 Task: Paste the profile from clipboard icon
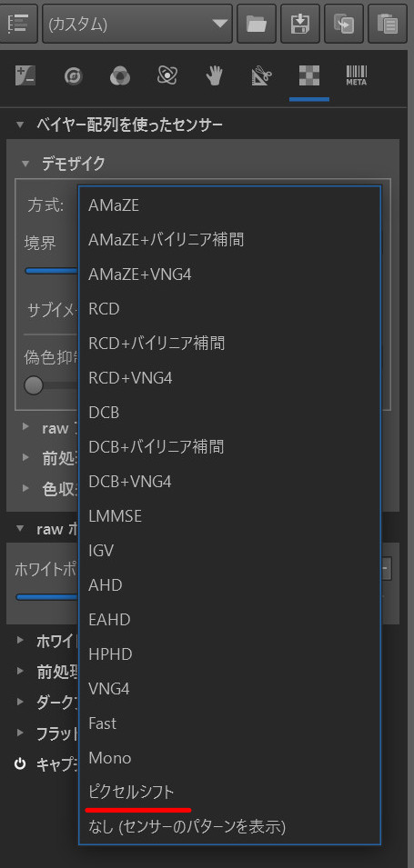[388, 24]
